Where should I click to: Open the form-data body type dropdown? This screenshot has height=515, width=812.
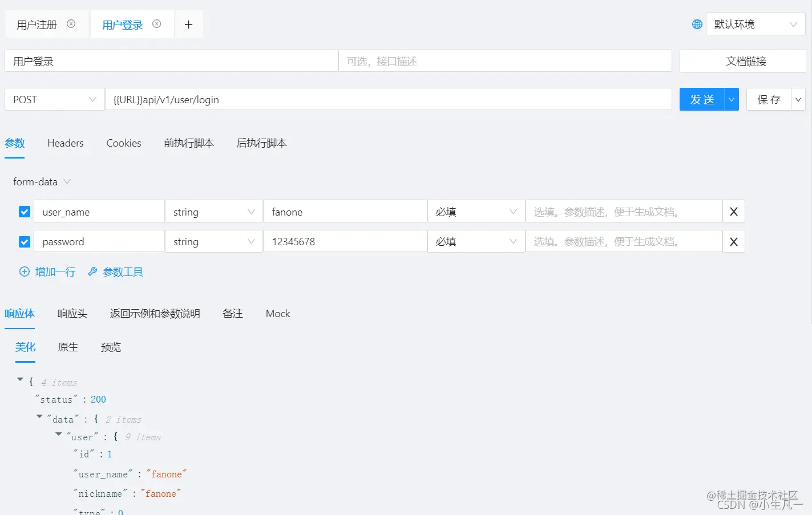[67, 181]
